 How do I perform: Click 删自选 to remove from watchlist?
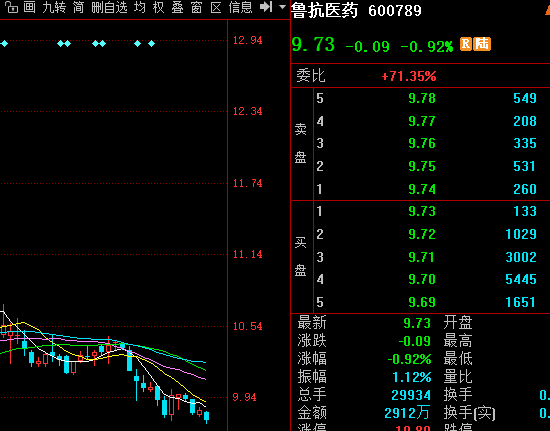pos(109,7)
